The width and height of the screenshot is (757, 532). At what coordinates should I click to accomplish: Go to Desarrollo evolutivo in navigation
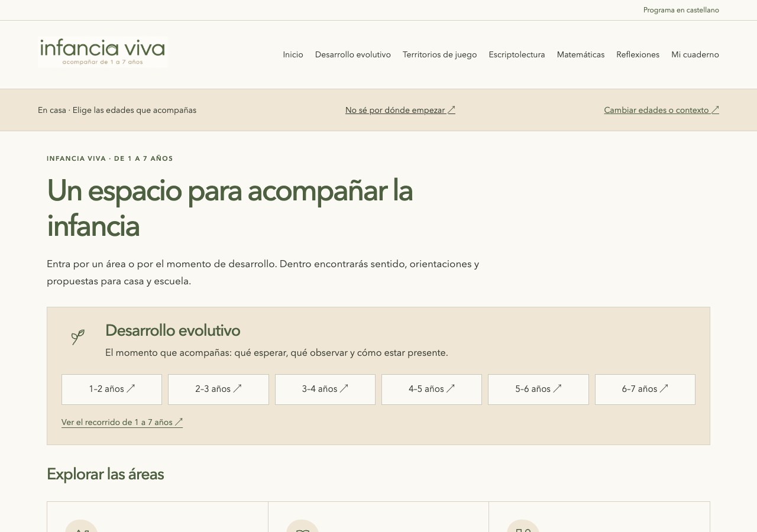(x=353, y=55)
